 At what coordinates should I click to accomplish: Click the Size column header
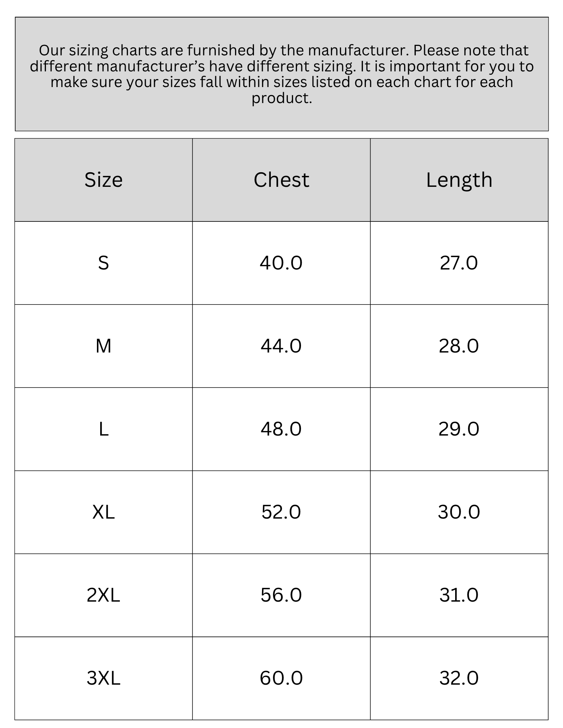coord(103,180)
